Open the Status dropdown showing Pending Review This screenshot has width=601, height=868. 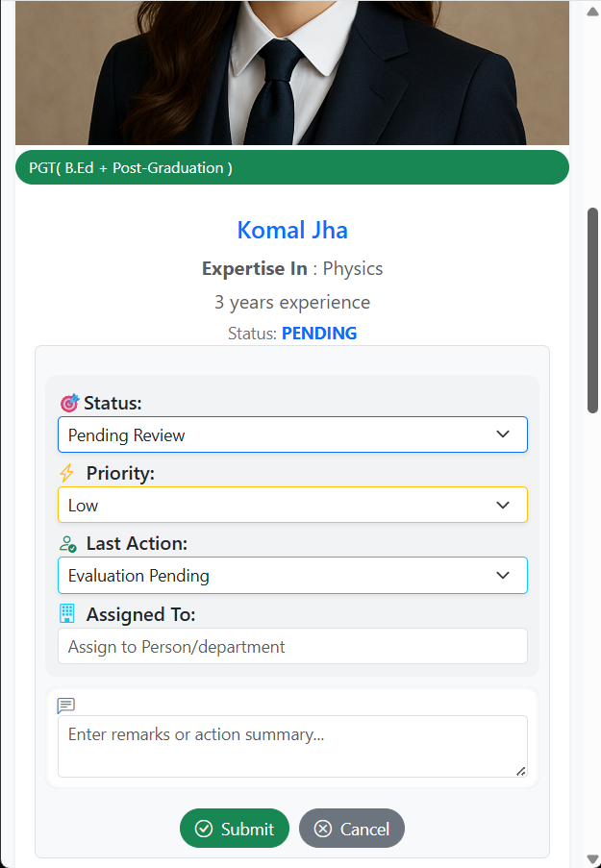[x=292, y=434]
